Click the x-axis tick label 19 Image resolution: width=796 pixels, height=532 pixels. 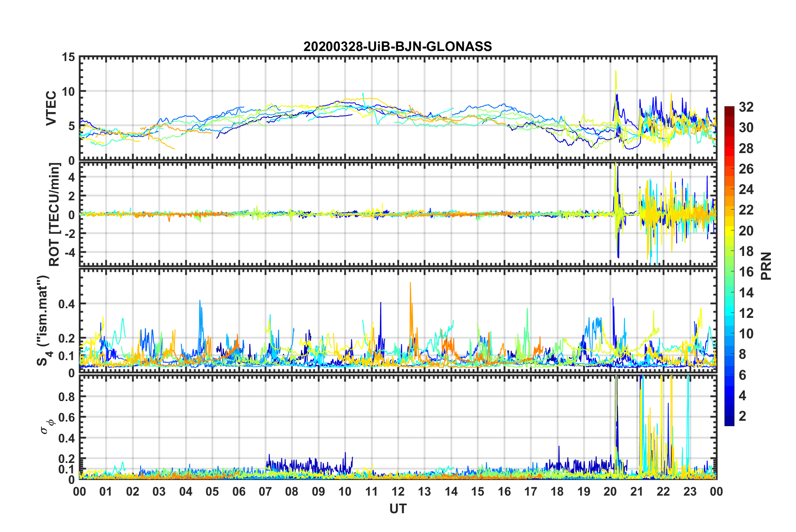[584, 491]
